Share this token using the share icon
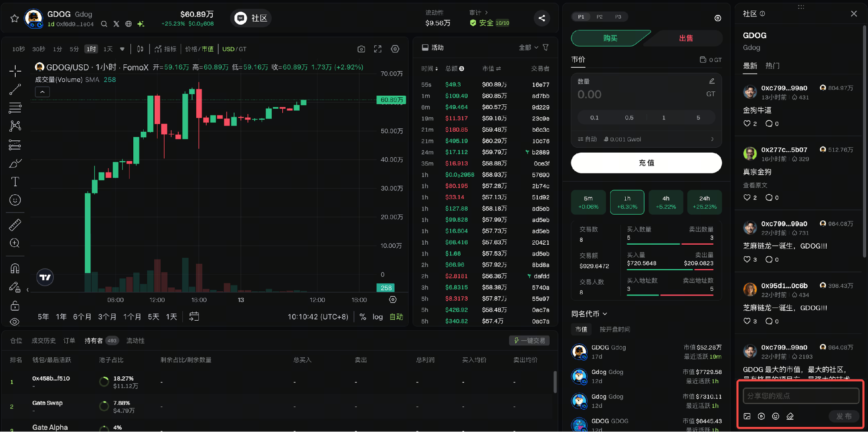868x432 pixels. (x=542, y=18)
